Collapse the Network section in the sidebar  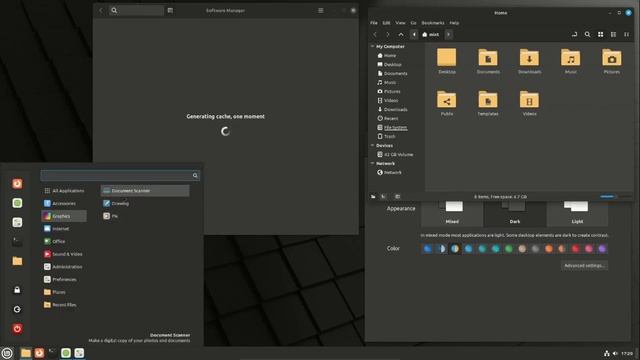click(x=372, y=163)
